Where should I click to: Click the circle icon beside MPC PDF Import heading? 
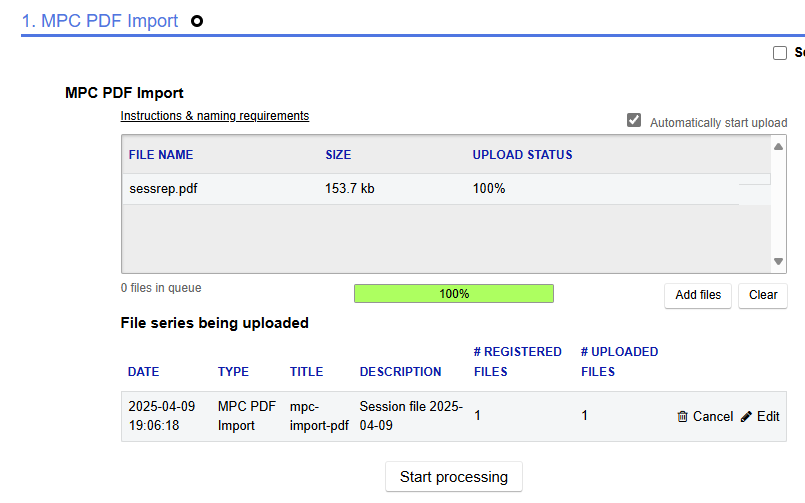pyautogui.click(x=197, y=21)
